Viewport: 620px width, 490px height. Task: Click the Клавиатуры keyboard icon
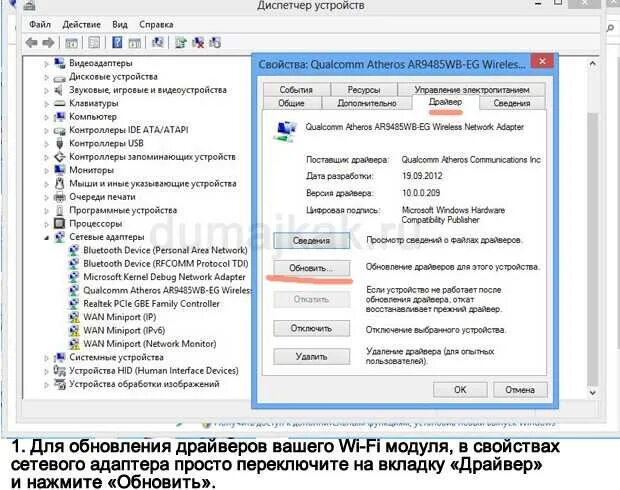coord(59,104)
